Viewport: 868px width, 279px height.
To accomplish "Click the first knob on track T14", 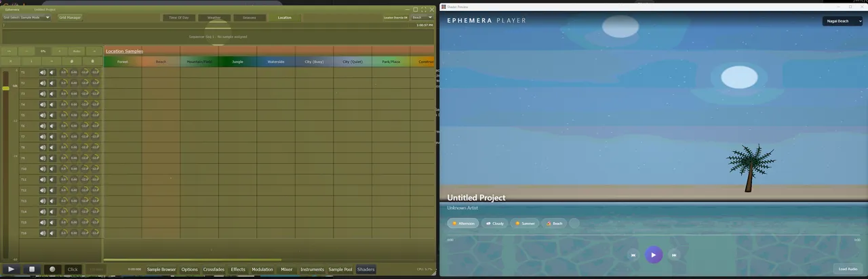I will [x=64, y=212].
